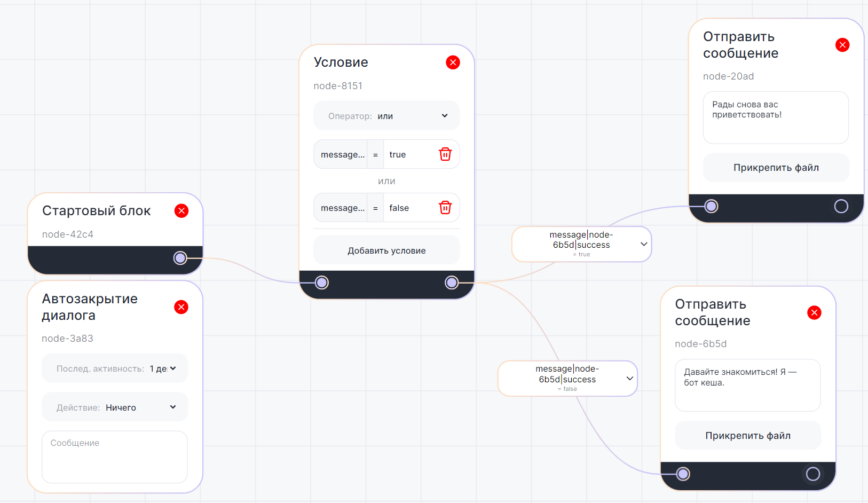868x503 pixels.
Task: Click Прикрепить файл in node-20ad
Action: tap(776, 168)
